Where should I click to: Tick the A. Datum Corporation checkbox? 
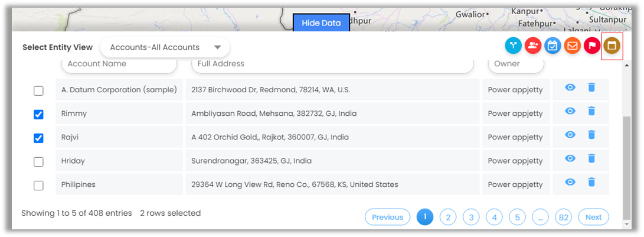38,91
